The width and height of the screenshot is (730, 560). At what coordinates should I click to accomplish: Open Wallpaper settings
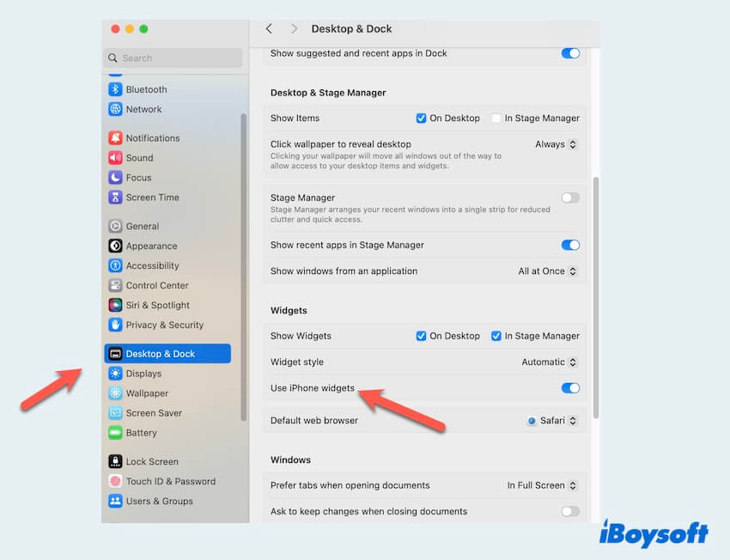point(149,393)
